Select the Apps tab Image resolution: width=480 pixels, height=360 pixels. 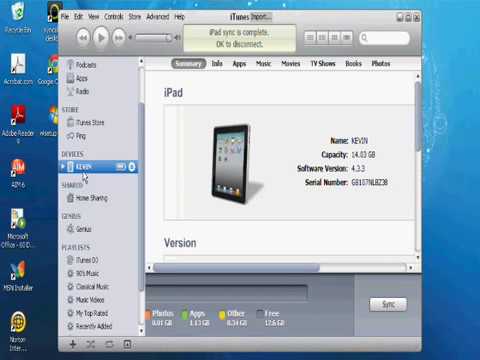coord(239,63)
